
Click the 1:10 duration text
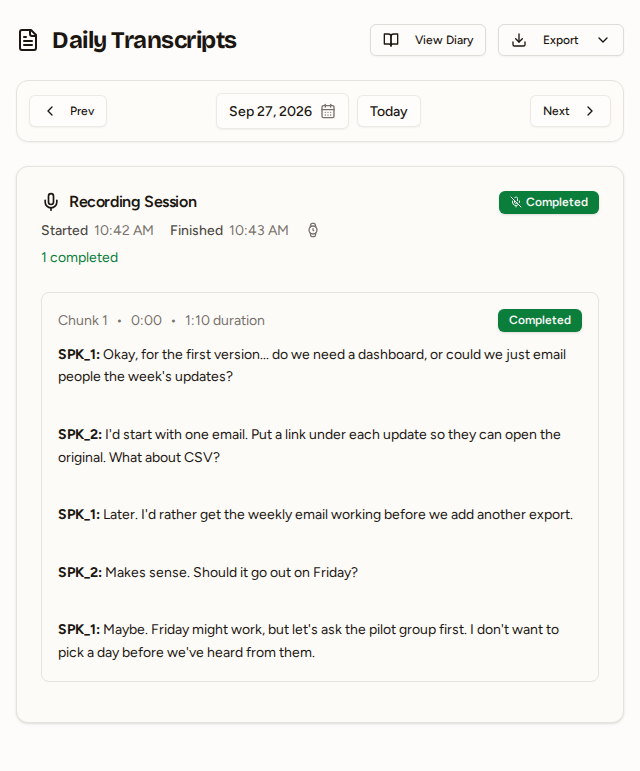click(225, 320)
